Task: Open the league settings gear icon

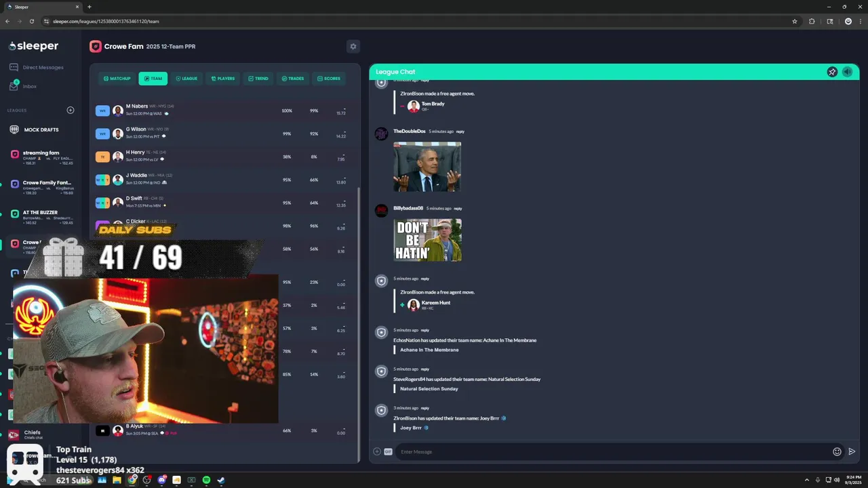Action: 353,46
